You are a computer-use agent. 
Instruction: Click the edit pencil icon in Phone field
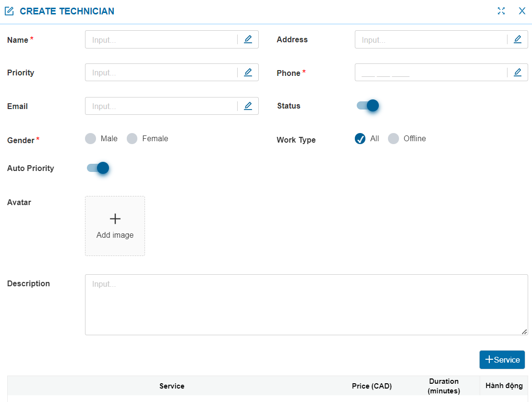pyautogui.click(x=518, y=73)
